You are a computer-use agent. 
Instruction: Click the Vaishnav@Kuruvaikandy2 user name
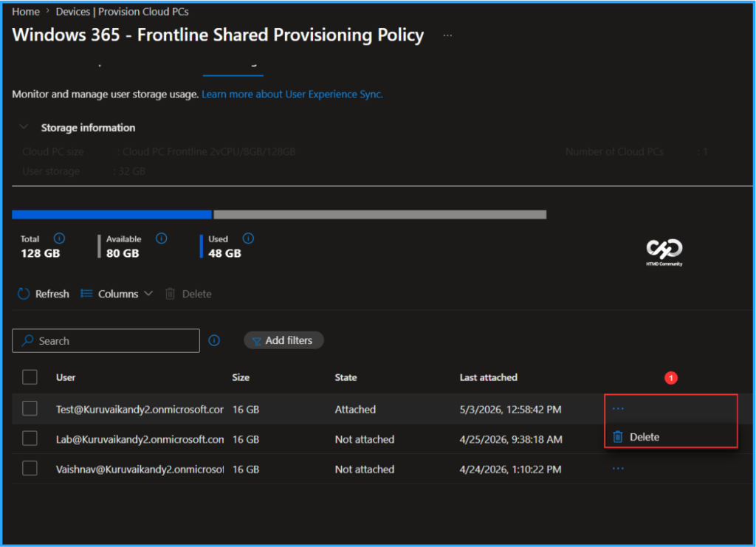tap(140, 469)
